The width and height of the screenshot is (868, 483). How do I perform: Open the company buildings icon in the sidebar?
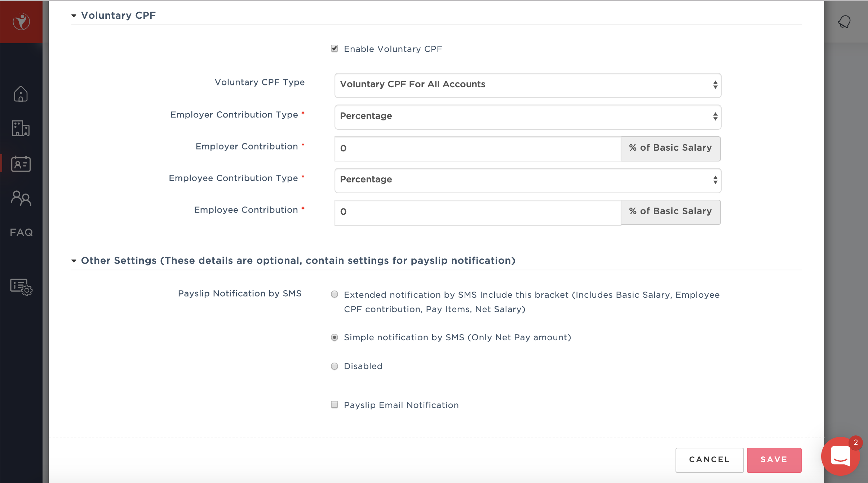tap(21, 128)
